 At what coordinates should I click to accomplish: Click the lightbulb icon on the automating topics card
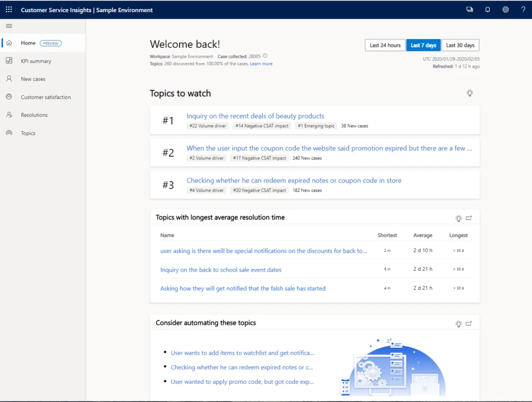(x=459, y=323)
